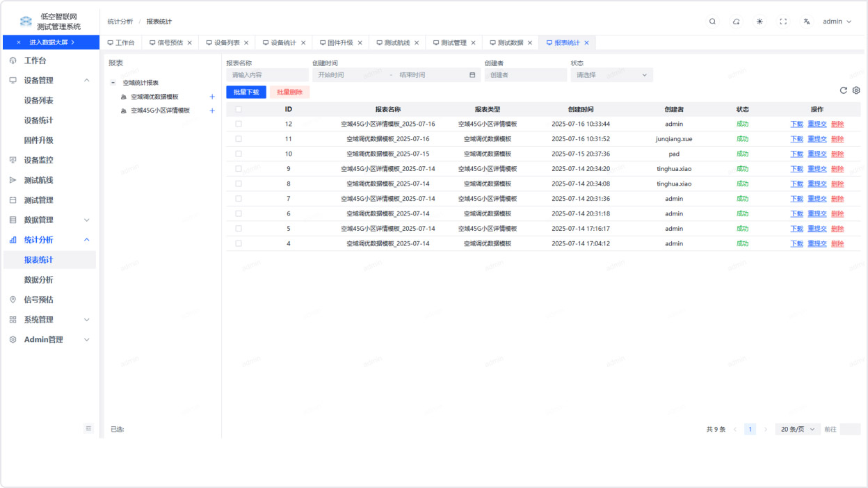Open the 状态 status dropdown filter
868x488 pixels.
pos(611,75)
